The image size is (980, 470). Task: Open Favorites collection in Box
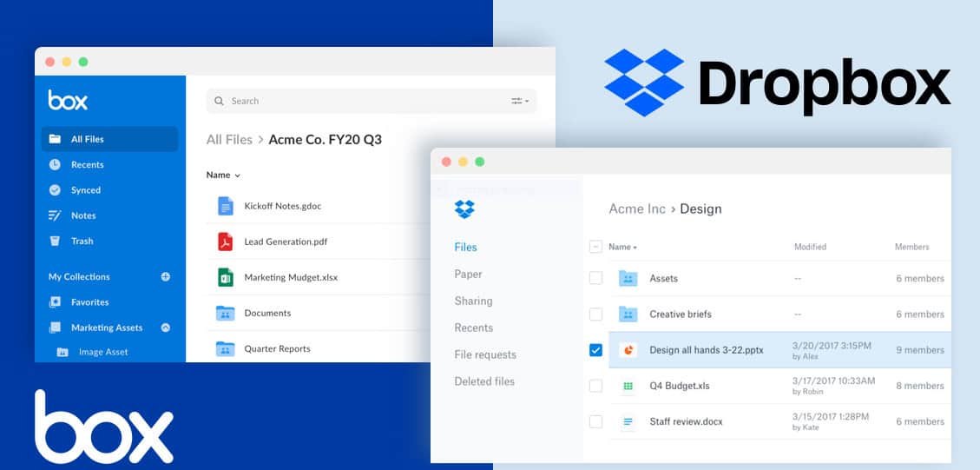coord(90,302)
